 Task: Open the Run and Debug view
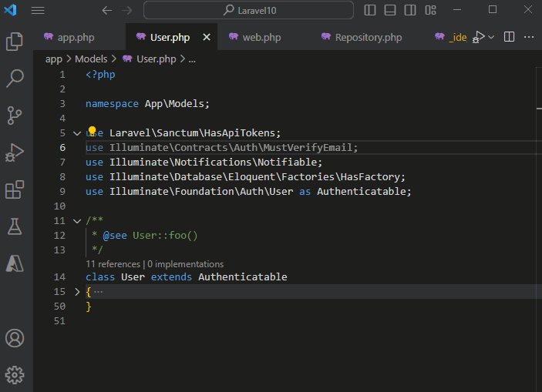(15, 152)
